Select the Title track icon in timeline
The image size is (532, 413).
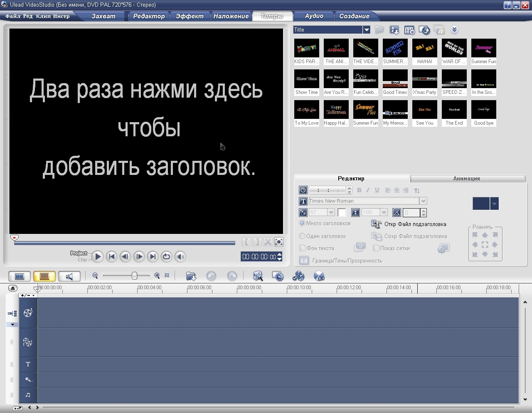pyautogui.click(x=28, y=364)
